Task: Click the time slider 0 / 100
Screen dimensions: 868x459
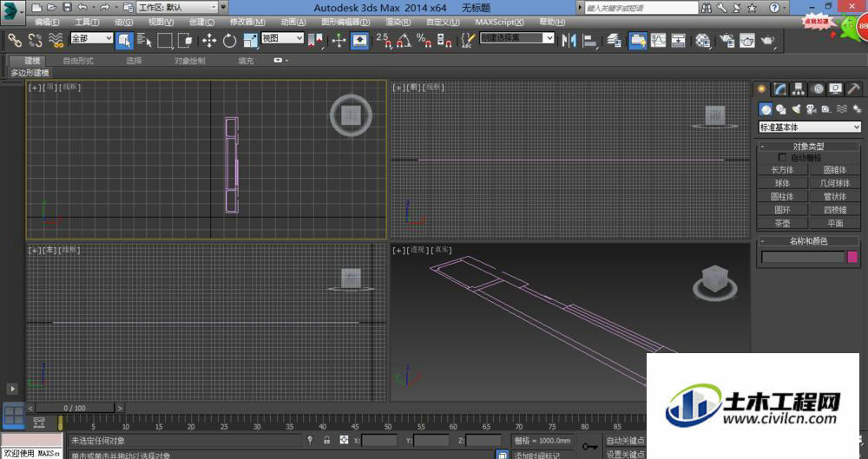Action: pyautogui.click(x=75, y=408)
